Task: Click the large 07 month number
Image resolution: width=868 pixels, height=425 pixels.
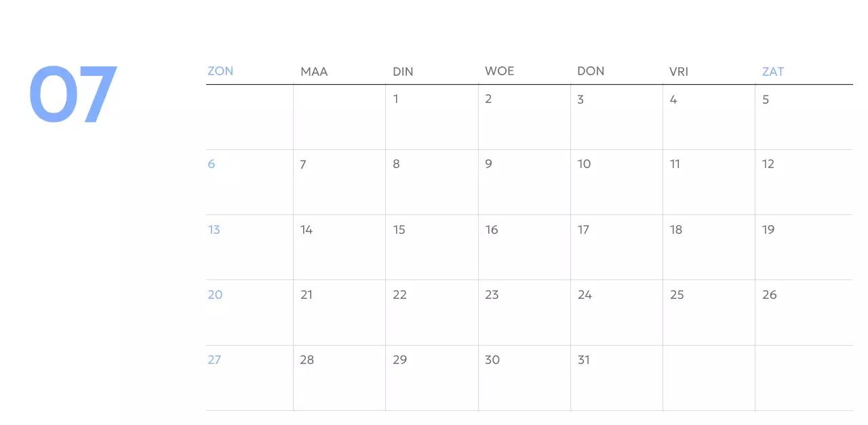Action: [x=73, y=94]
